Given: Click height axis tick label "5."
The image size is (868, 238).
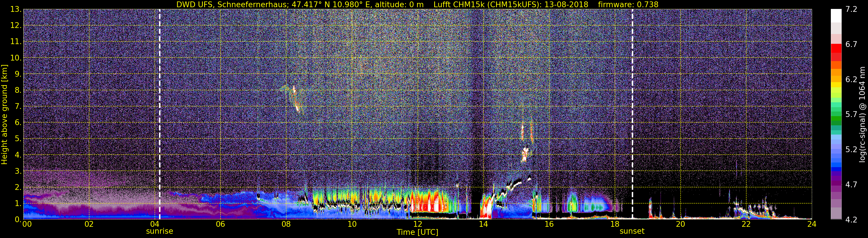Looking at the screenshot, I should [x=18, y=139].
